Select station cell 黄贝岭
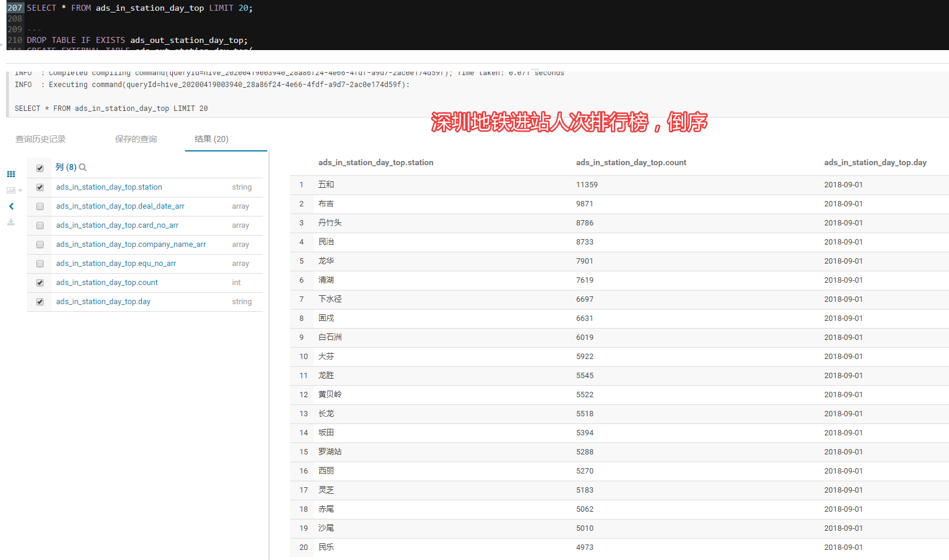The height and width of the screenshot is (560, 949). 330,395
